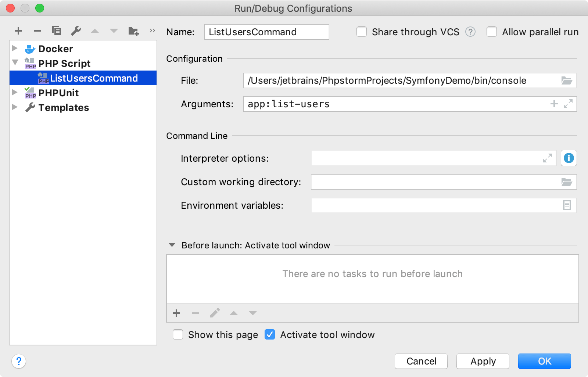Confirm settings with OK
This screenshot has height=377, width=588.
[x=544, y=361]
